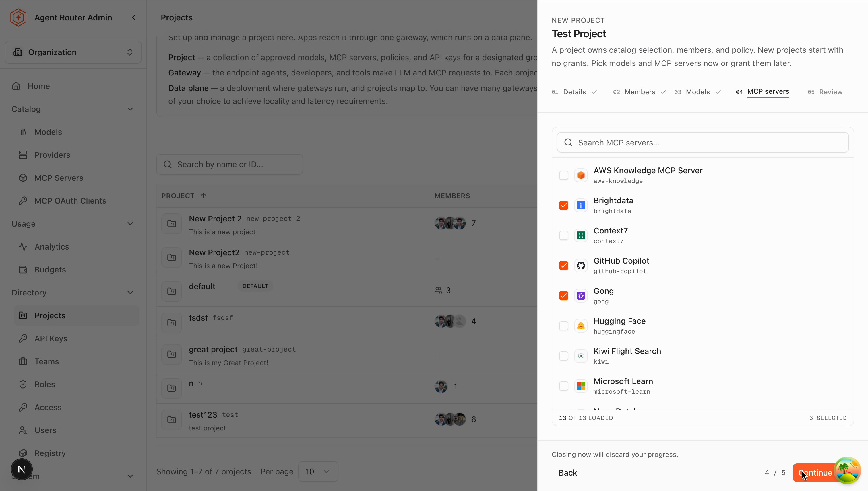The height and width of the screenshot is (491, 868).
Task: Uncheck the Gong checkbox
Action: (563, 296)
